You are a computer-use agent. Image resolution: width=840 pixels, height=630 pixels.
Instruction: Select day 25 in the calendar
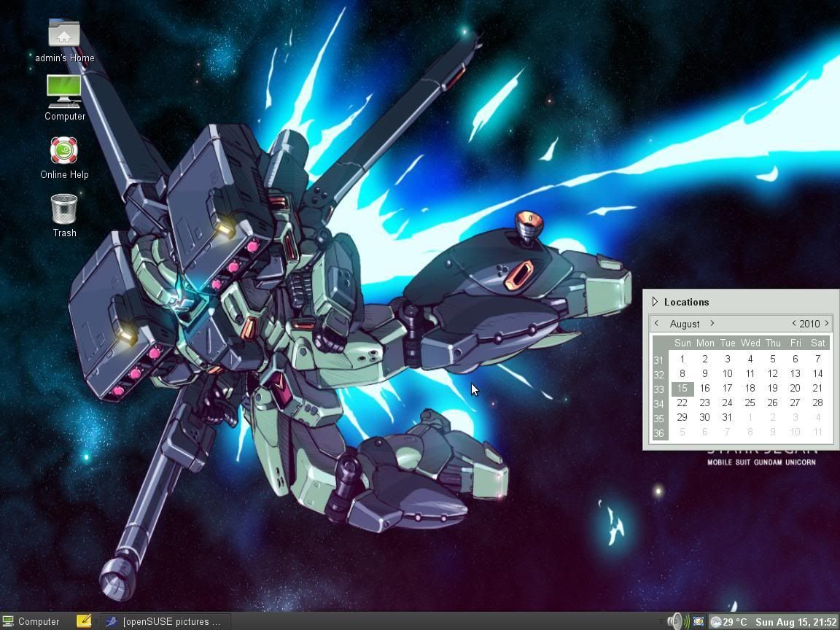(x=750, y=402)
